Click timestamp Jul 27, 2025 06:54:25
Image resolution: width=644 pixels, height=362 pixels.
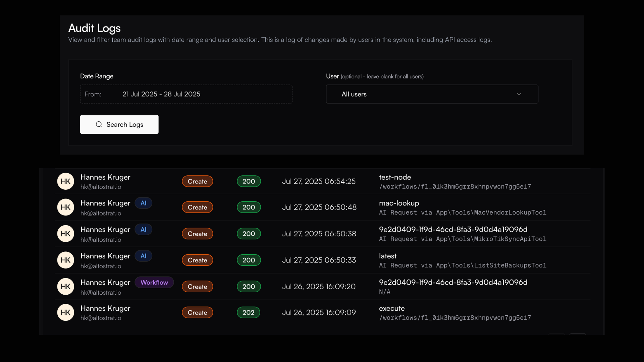319,181
